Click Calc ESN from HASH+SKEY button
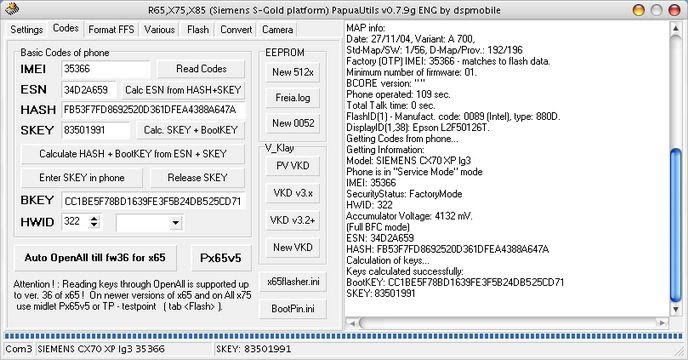The width and height of the screenshot is (688, 360). (x=183, y=90)
